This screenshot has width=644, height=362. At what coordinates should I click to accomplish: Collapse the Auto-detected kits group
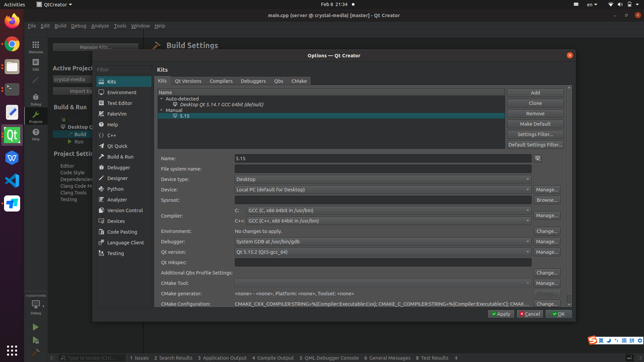[161, 99]
